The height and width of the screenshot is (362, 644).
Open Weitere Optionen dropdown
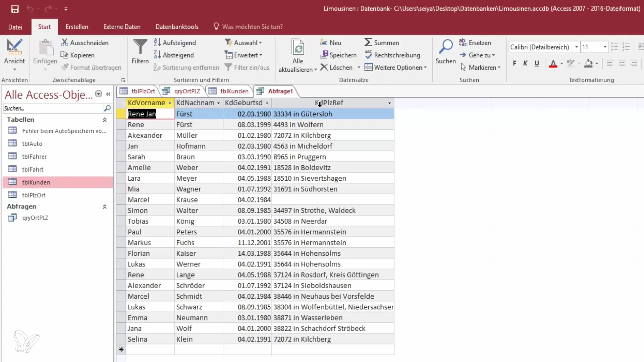tap(396, 67)
